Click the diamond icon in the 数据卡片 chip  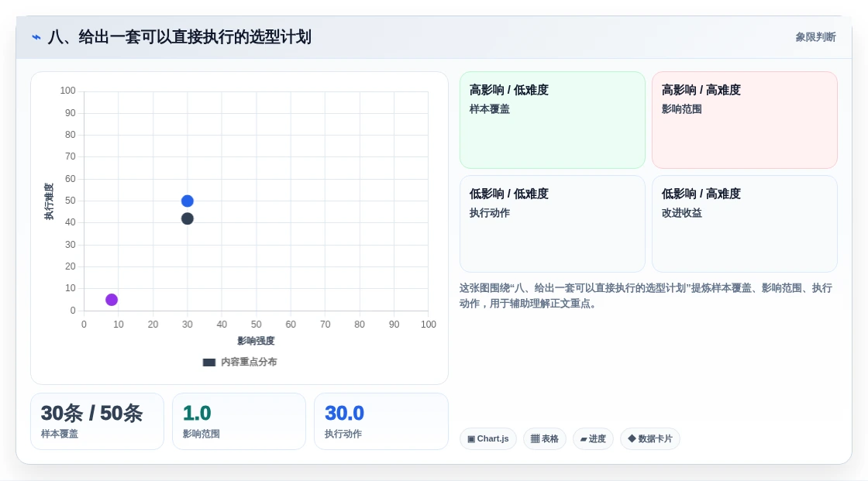632,438
